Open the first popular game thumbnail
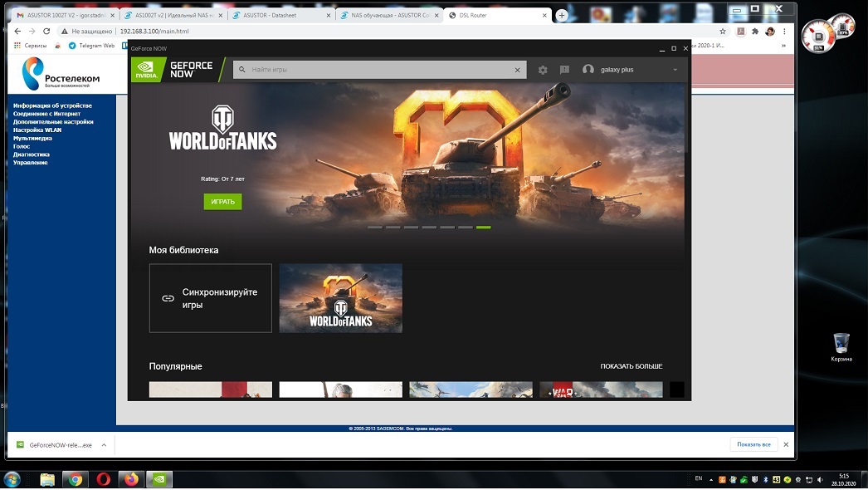This screenshot has height=490, width=868. coord(210,390)
